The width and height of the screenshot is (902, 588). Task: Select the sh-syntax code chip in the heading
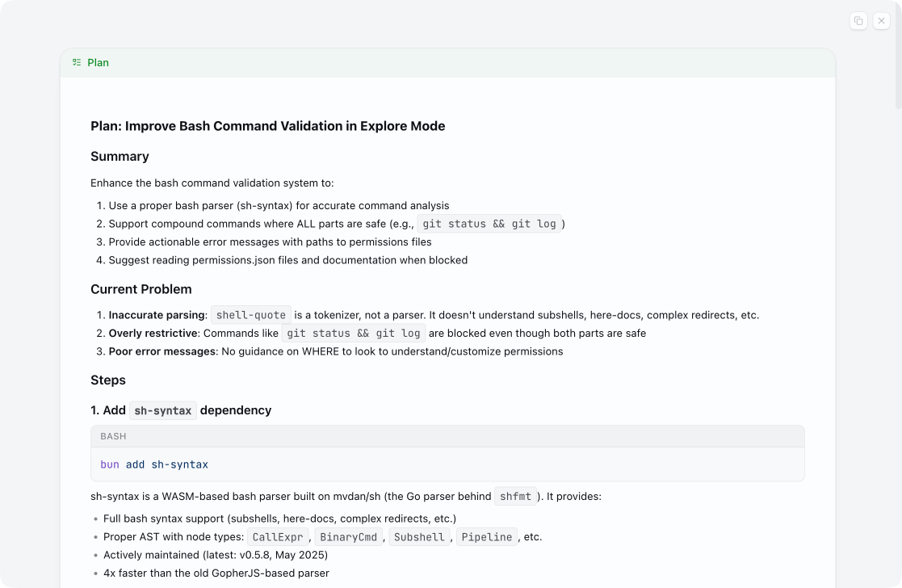coord(162,410)
